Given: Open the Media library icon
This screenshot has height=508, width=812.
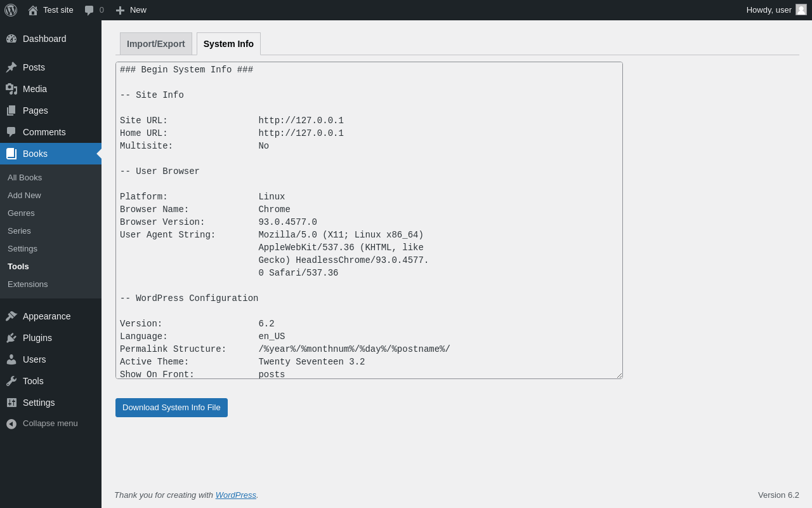Looking at the screenshot, I should click(11, 89).
